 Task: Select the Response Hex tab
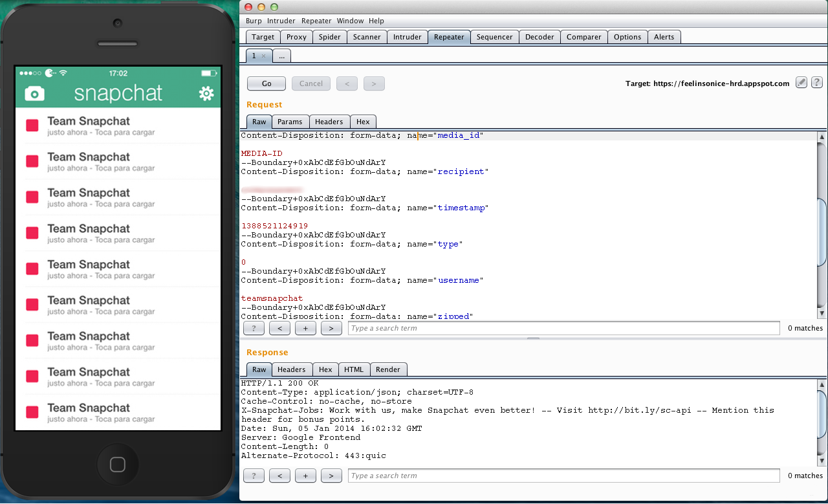point(325,369)
